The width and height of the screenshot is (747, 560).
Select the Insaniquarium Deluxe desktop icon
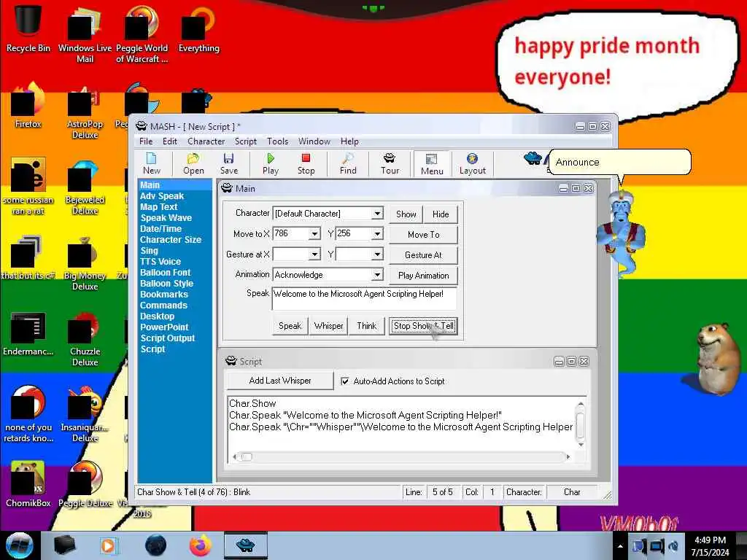(85, 414)
